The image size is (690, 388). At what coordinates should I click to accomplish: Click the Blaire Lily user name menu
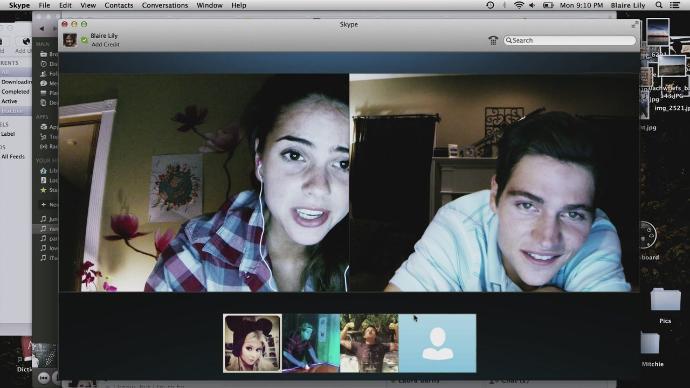click(x=628, y=5)
